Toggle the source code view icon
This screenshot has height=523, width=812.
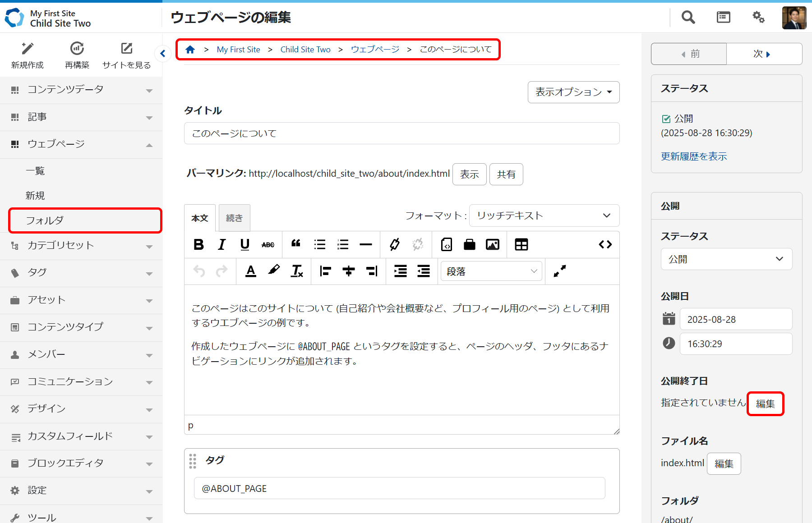pyautogui.click(x=605, y=245)
